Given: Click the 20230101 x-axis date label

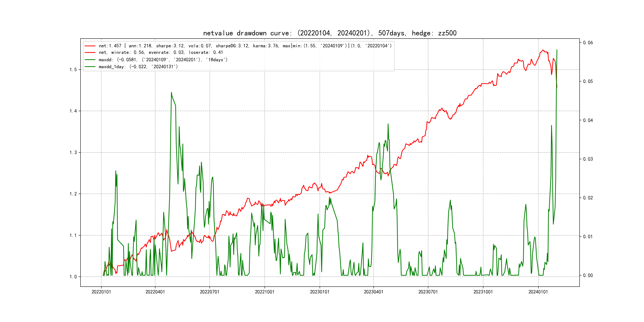Looking at the screenshot, I should [x=319, y=292].
